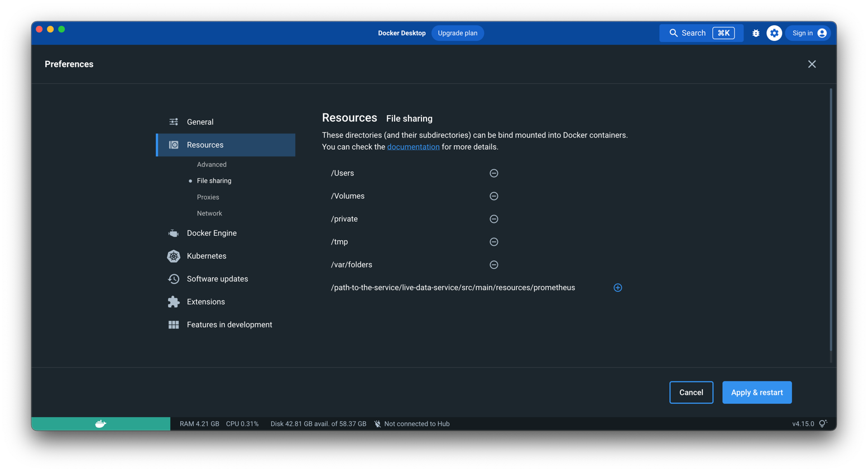
Task: Click the Software updates clock icon
Action: 174,279
